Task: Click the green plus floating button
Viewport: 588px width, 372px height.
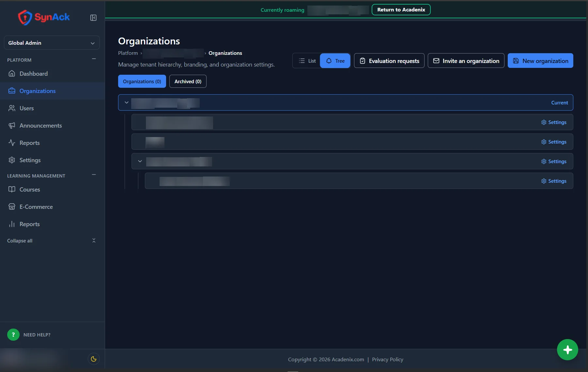Action: [x=567, y=350]
